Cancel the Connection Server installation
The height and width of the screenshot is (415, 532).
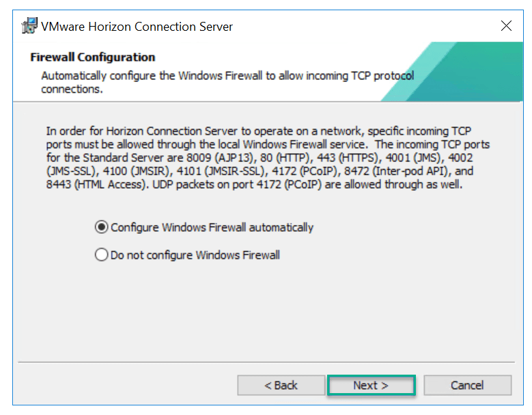click(x=467, y=385)
